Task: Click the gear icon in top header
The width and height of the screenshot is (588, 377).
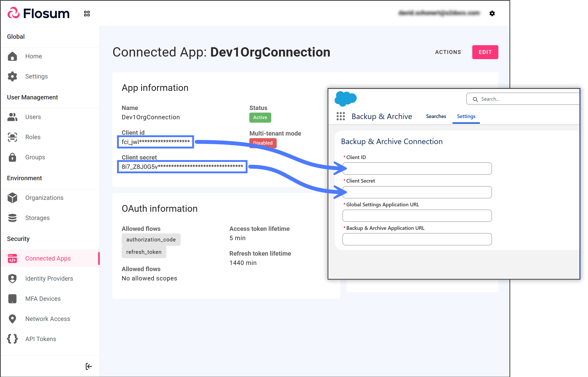Action: 492,13
